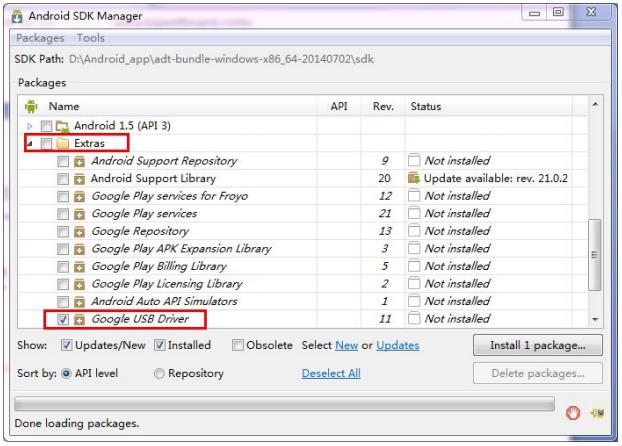This screenshot has width=622, height=446.
Task: Click the Updates link to select updates
Action: point(397,345)
